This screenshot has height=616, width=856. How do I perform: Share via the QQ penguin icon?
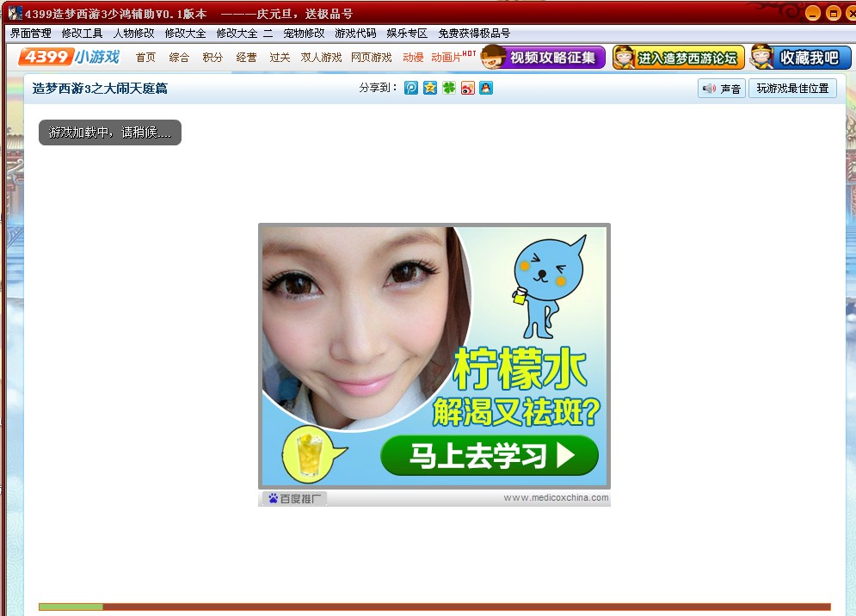pos(486,88)
